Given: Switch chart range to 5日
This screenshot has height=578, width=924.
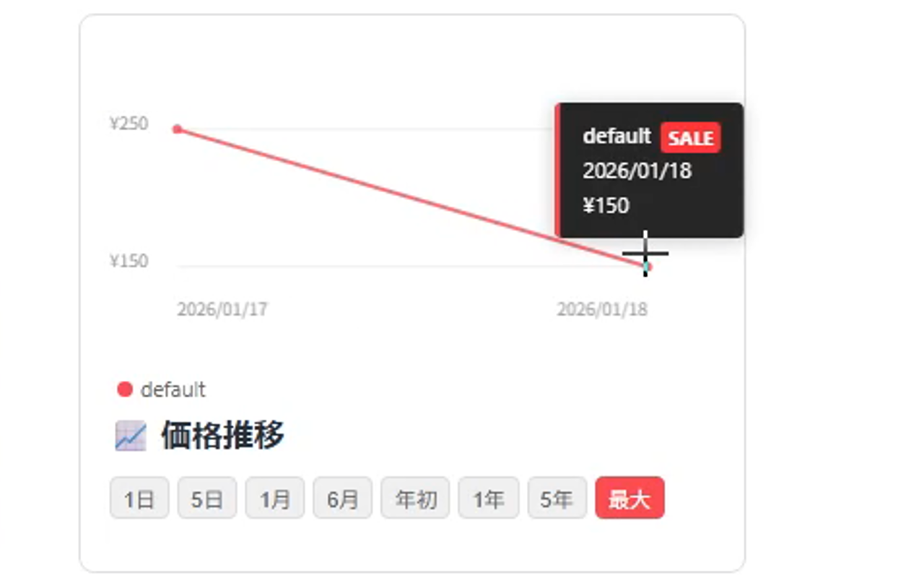Looking at the screenshot, I should tap(207, 498).
